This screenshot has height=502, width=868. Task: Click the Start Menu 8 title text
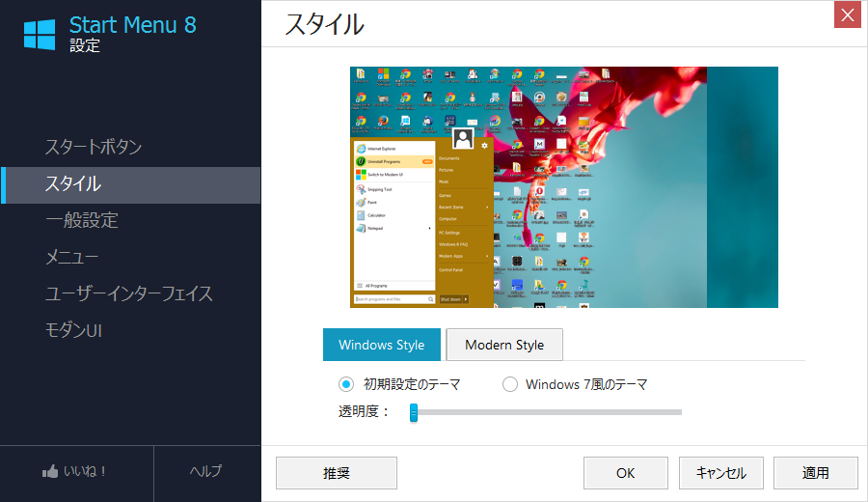[x=133, y=25]
